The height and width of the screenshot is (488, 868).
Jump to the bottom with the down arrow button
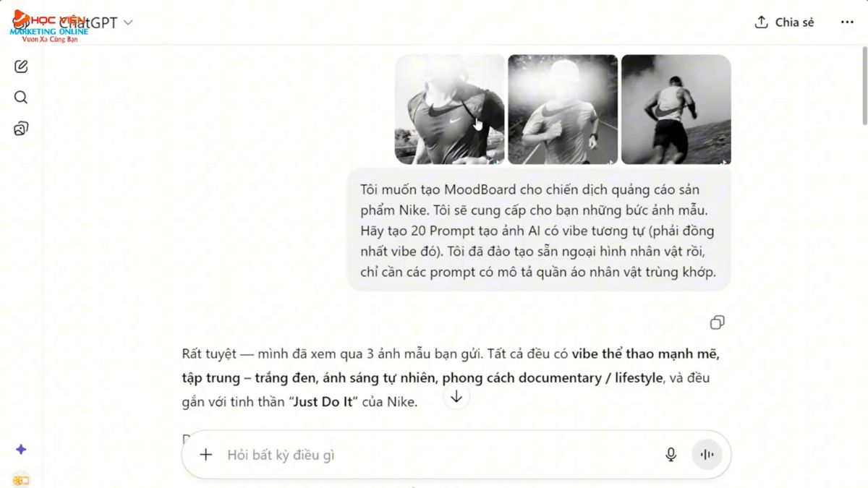pyautogui.click(x=456, y=397)
